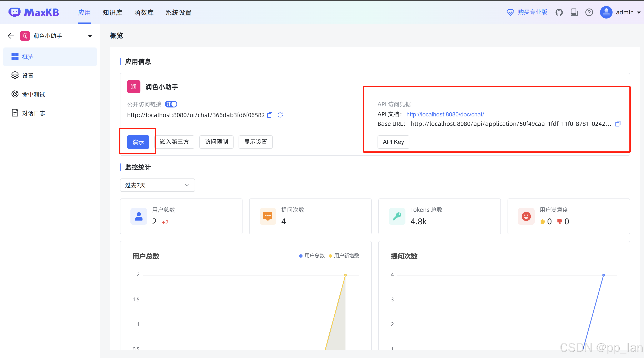Refresh the public access link
Image resolution: width=644 pixels, height=358 pixels.
coord(280,115)
